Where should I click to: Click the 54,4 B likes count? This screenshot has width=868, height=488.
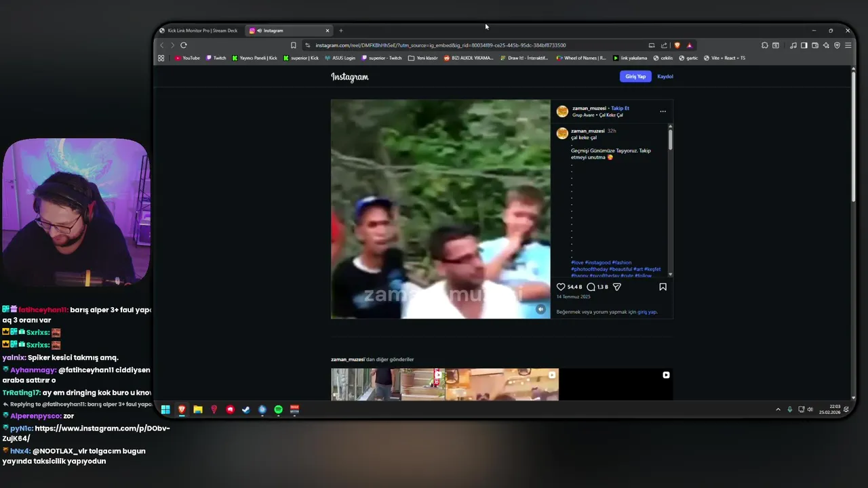574,287
